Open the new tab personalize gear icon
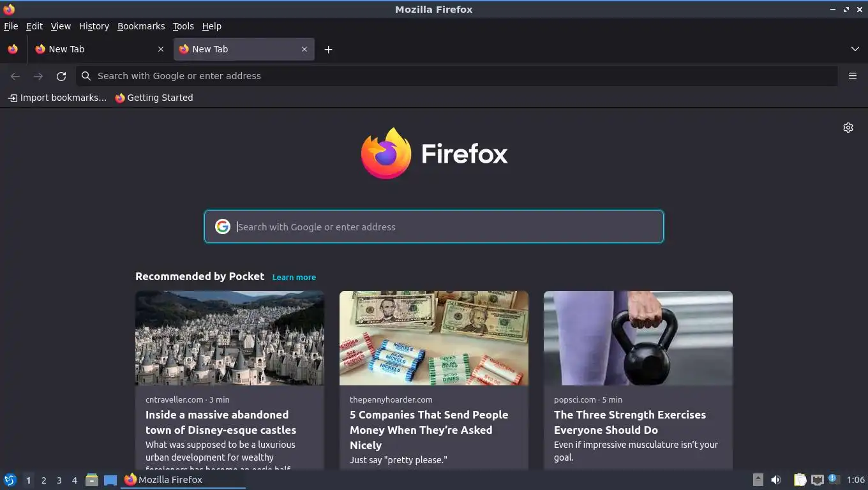This screenshot has width=868, height=490. click(848, 128)
